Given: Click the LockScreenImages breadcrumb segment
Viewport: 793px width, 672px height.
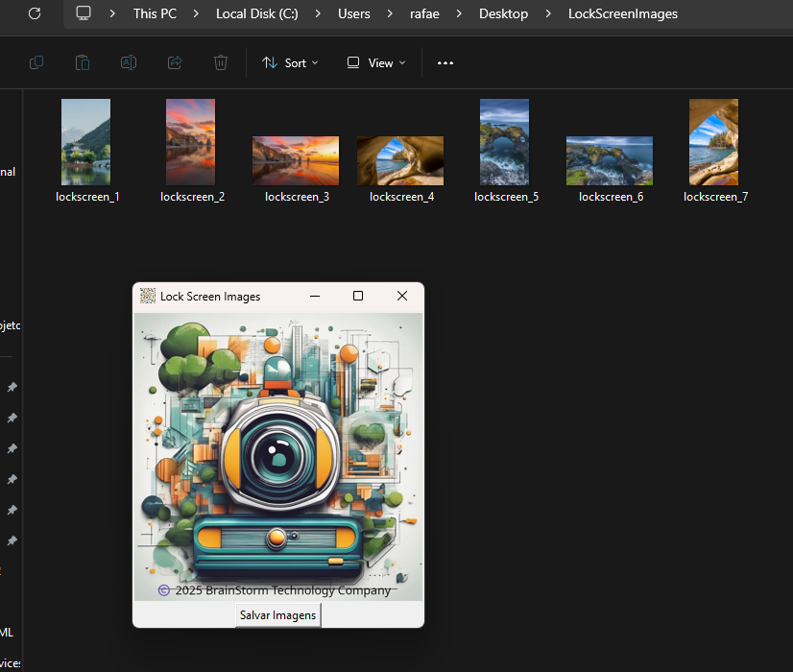Looking at the screenshot, I should (622, 13).
